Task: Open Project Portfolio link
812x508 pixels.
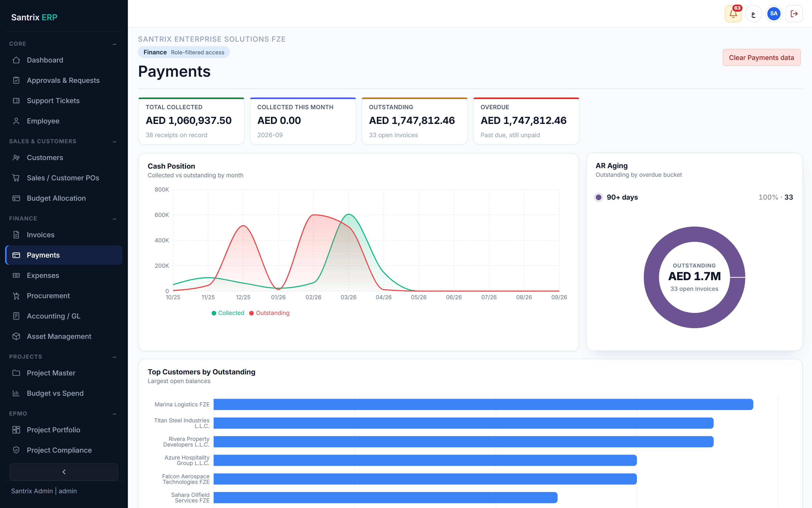Action: pos(64,430)
